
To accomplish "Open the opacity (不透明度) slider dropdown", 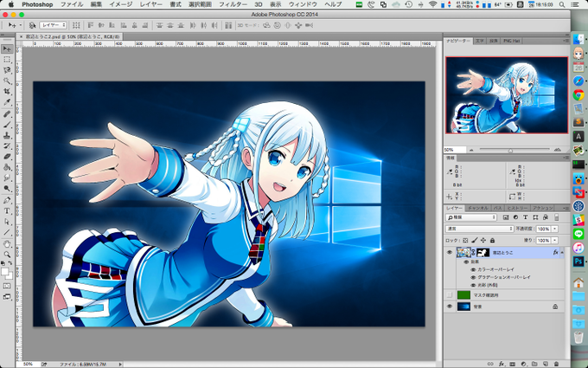I will pos(555,229).
